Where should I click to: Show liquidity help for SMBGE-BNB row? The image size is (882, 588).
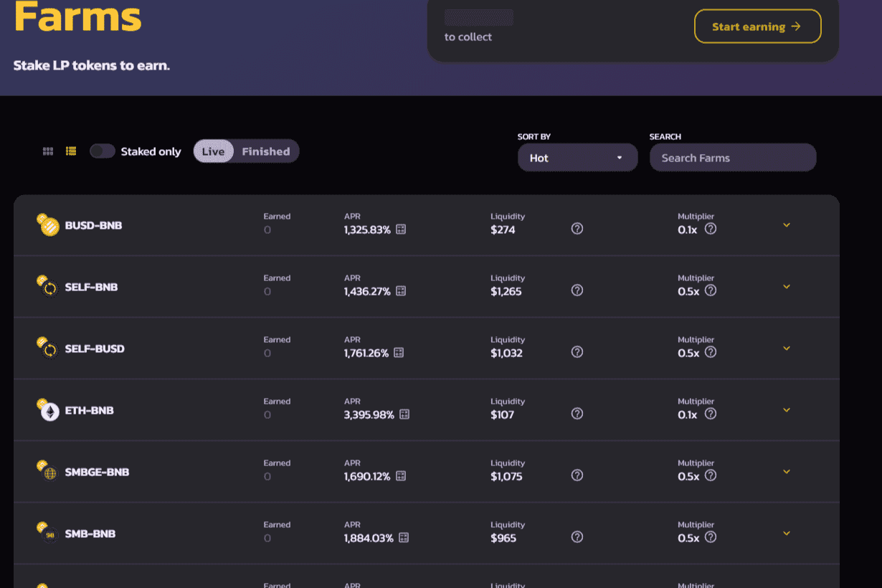click(x=577, y=475)
